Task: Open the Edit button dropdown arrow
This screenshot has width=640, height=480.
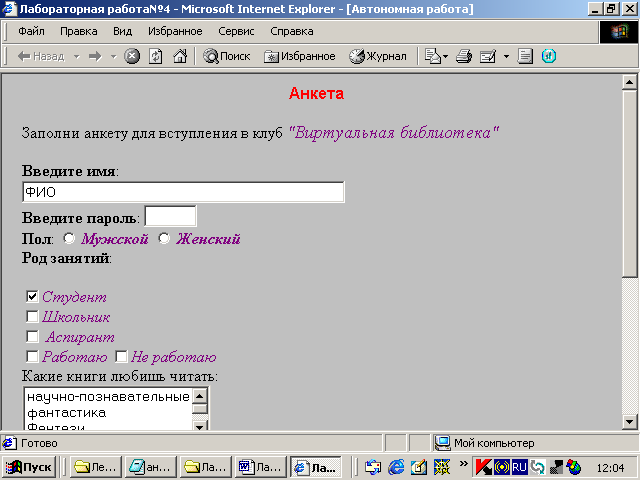Action: point(506,56)
